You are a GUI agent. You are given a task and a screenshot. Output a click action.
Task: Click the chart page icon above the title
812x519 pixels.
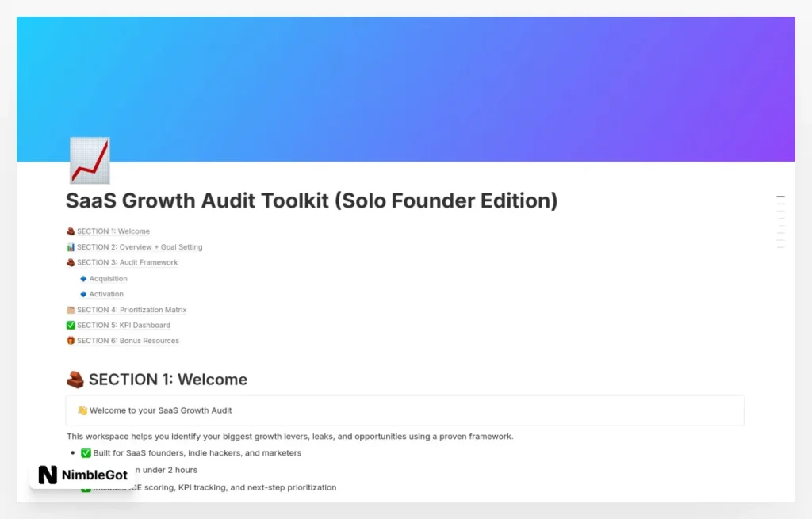90,160
